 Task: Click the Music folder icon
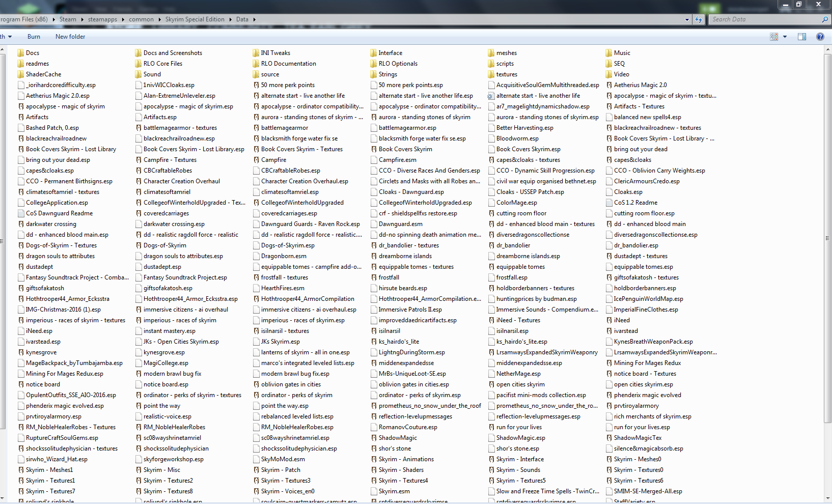point(609,53)
